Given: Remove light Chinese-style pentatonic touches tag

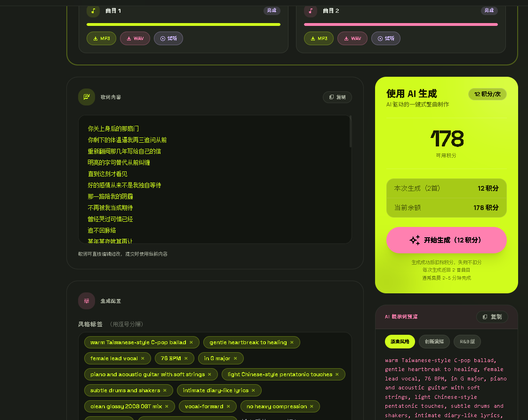Looking at the screenshot, I should (x=337, y=374).
